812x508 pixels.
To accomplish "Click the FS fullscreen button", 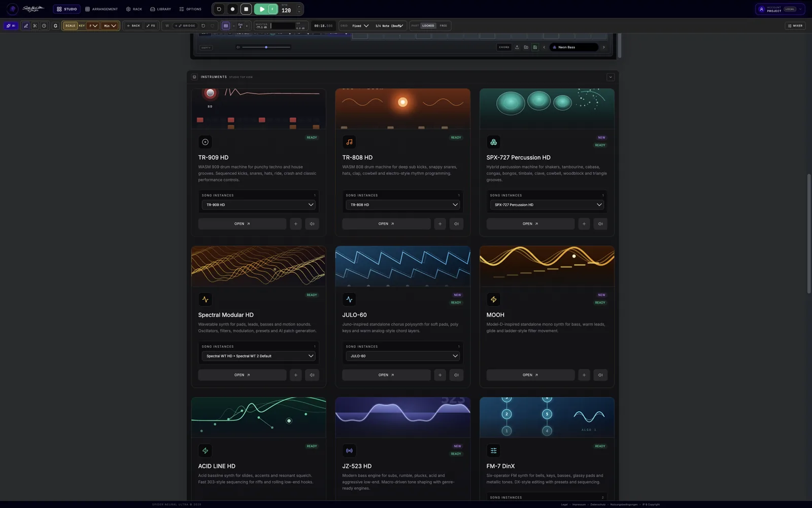I will tap(151, 25).
